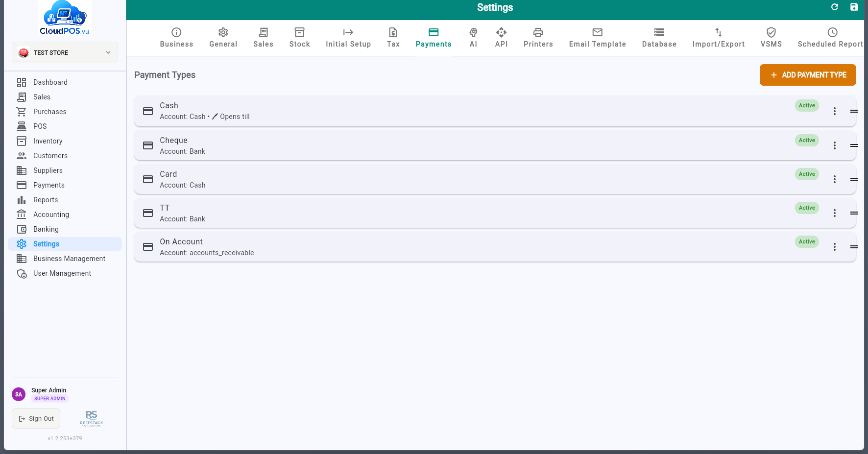The image size is (868, 454).
Task: Click the reorder handle on Cash row
Action: (x=854, y=111)
